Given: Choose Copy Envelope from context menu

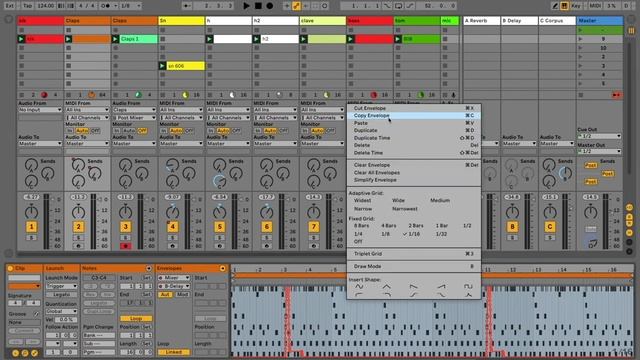Looking at the screenshot, I should 414,116.
